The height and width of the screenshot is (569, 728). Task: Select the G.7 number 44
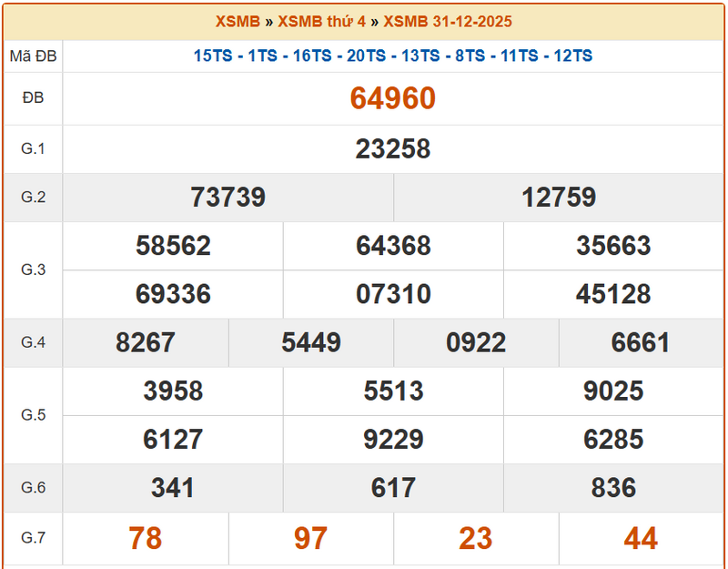pos(641,538)
